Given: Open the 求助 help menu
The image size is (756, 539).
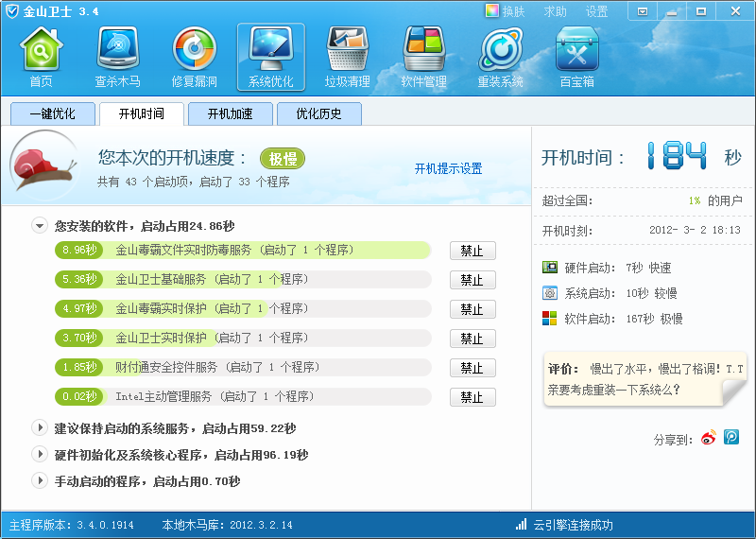Looking at the screenshot, I should tap(556, 11).
